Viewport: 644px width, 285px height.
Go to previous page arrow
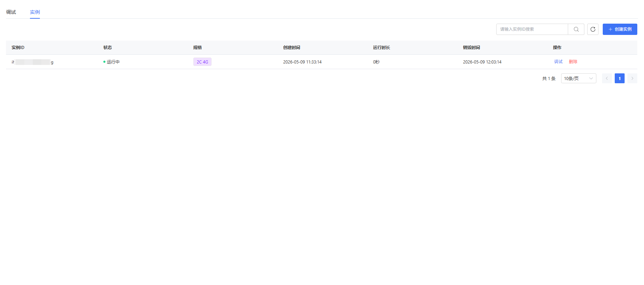tap(607, 78)
